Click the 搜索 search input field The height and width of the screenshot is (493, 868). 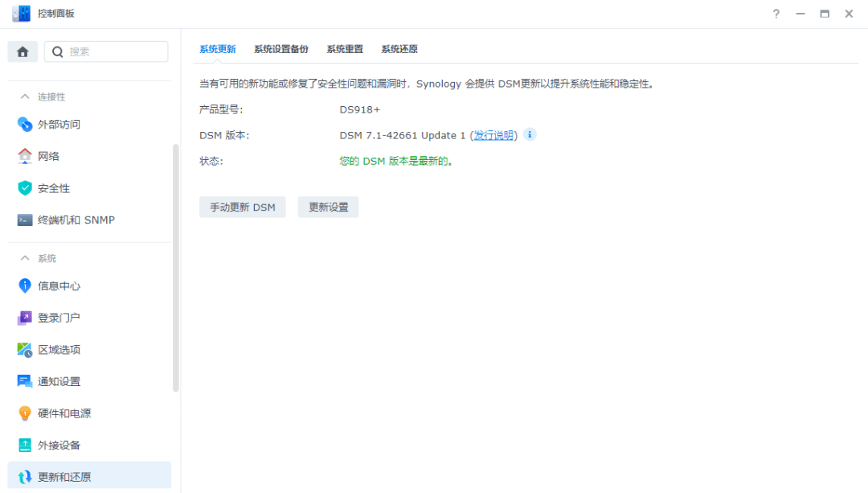(106, 51)
